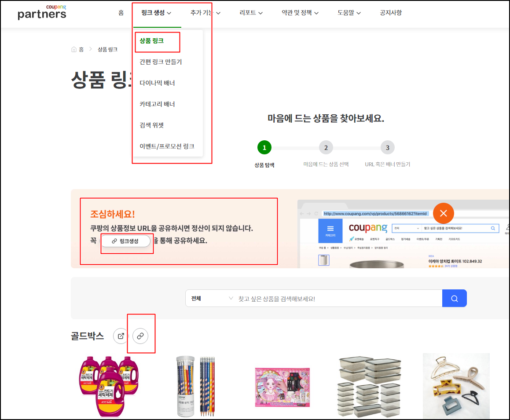The width and height of the screenshot is (510, 420).
Task: Open the laundry detergent product thumbnail
Action: tap(109, 386)
